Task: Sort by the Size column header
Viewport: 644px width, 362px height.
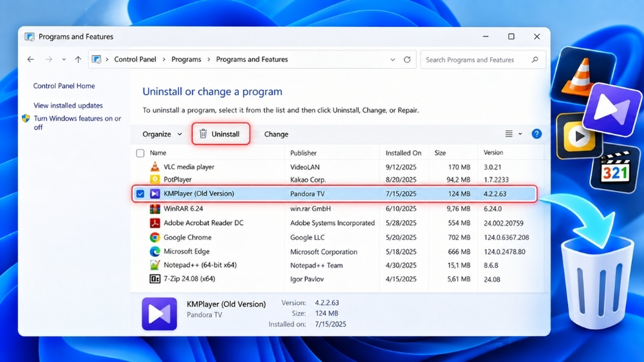Action: tap(440, 153)
